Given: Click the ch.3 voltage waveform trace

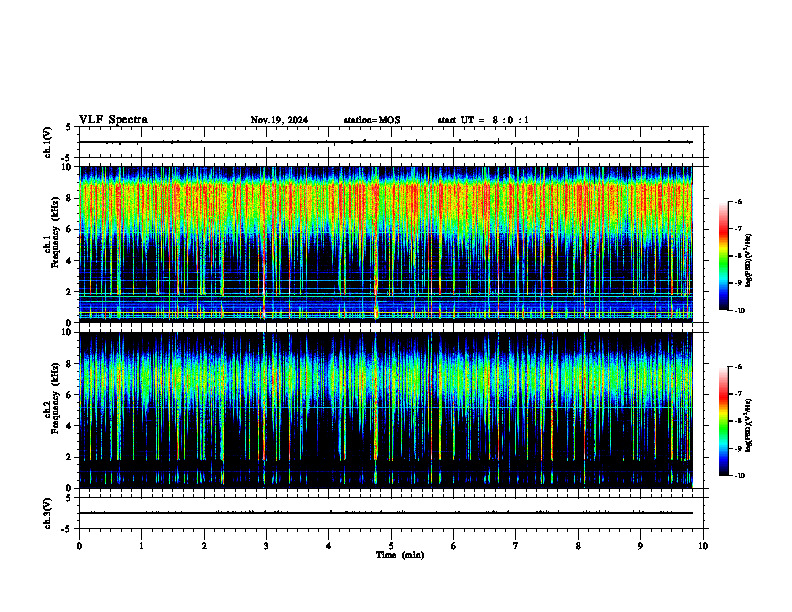Looking at the screenshot, I should (x=386, y=513).
